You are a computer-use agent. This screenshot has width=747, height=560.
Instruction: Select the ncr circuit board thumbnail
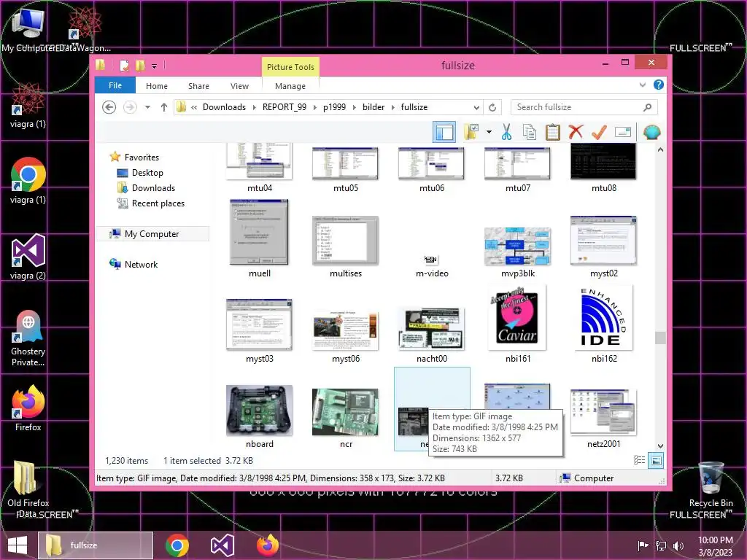[x=345, y=412]
